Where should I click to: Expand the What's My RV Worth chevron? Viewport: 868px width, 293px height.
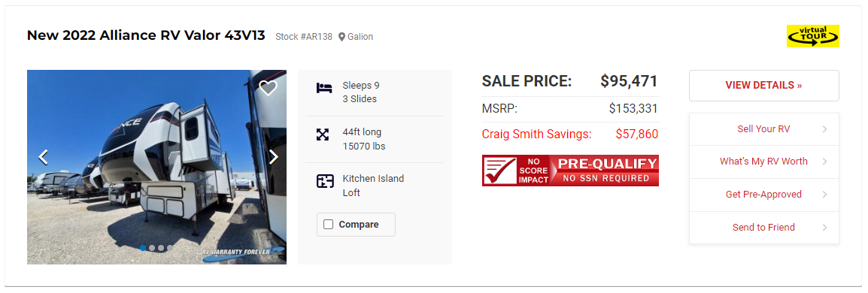tap(825, 162)
